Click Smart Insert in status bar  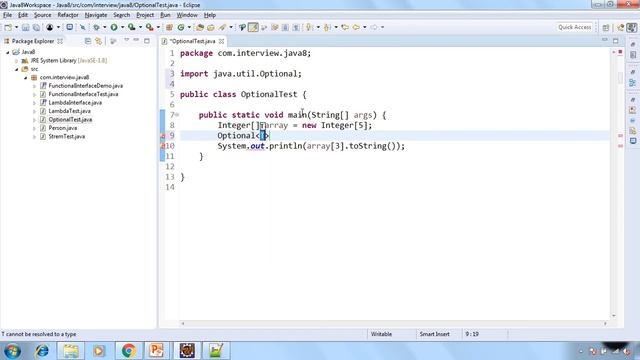pyautogui.click(x=434, y=334)
